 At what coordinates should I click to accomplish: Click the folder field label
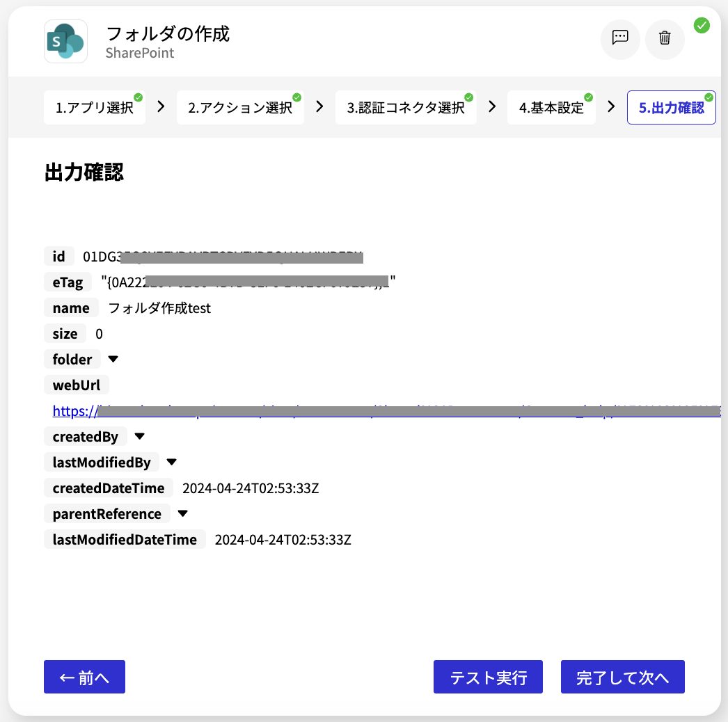tap(72, 359)
